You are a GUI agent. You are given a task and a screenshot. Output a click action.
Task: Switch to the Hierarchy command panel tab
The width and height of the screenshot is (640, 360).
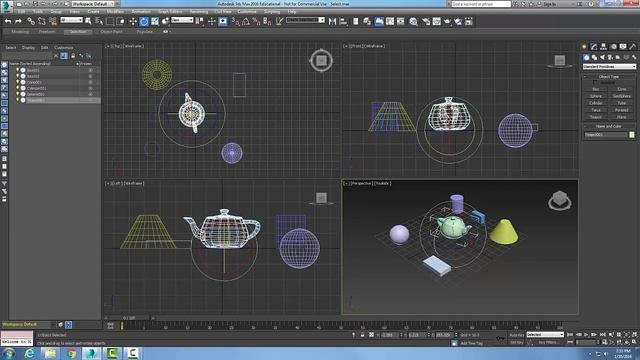point(603,47)
